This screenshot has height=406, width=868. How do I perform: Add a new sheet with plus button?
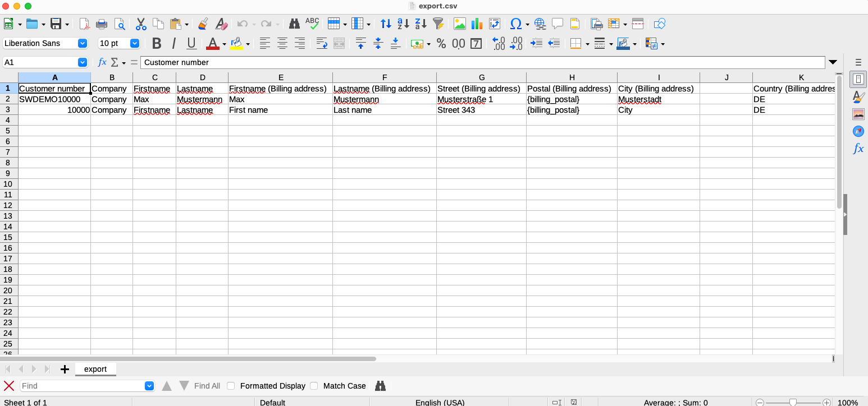pos(65,369)
